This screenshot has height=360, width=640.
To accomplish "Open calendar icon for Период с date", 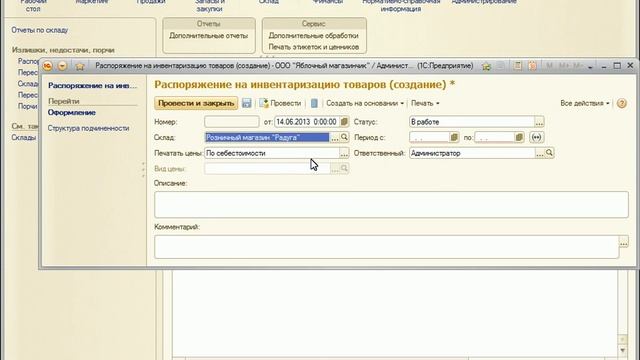I will [454, 137].
